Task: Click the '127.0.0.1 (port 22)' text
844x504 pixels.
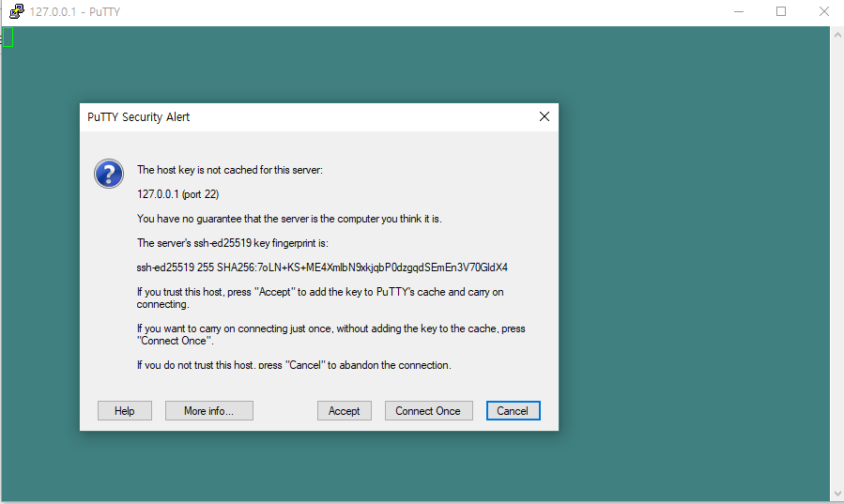Action: tap(177, 194)
